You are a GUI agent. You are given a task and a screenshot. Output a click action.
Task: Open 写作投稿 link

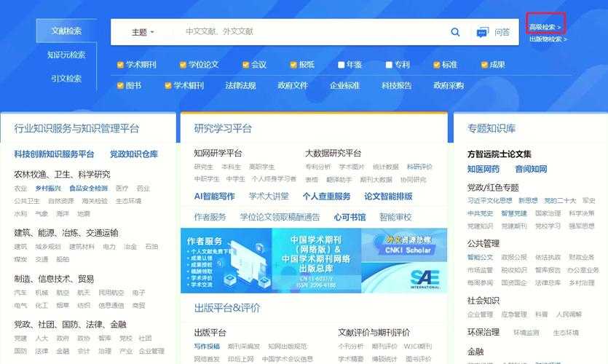[207, 347]
